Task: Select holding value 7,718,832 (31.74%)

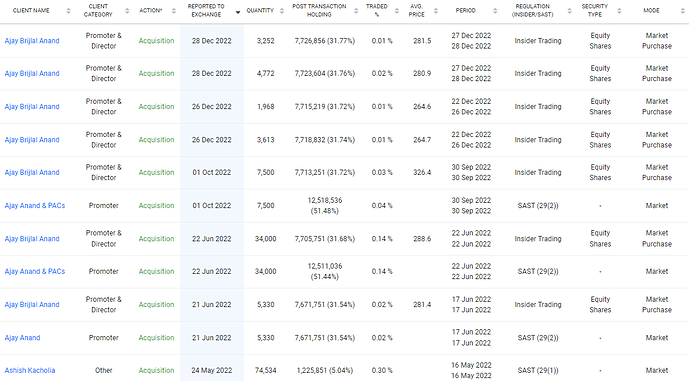Action: (325, 140)
